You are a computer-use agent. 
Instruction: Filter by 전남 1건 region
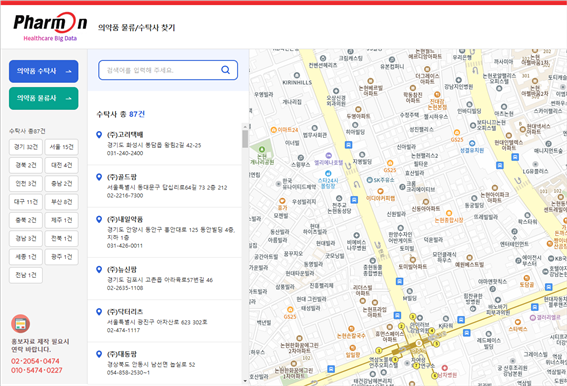[x=26, y=275]
